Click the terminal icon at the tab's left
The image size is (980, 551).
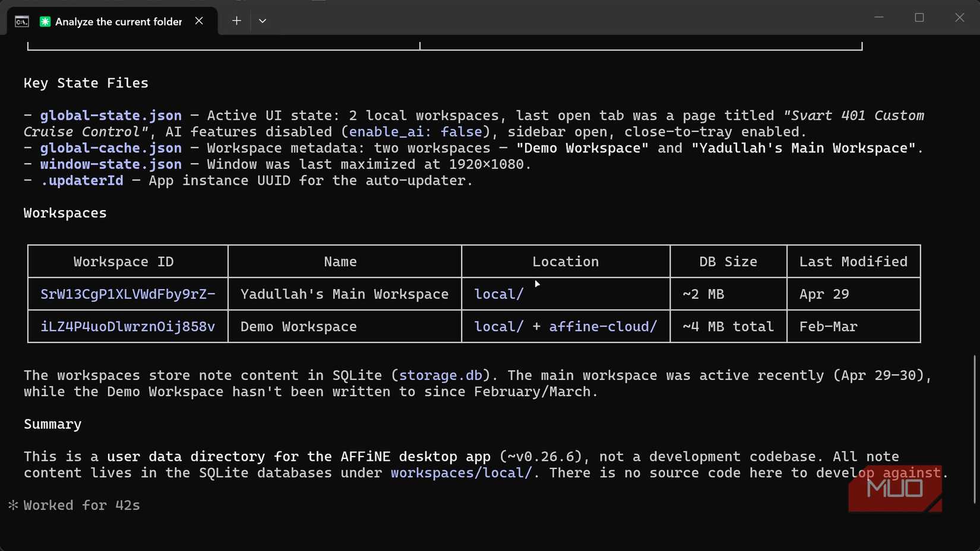click(22, 21)
